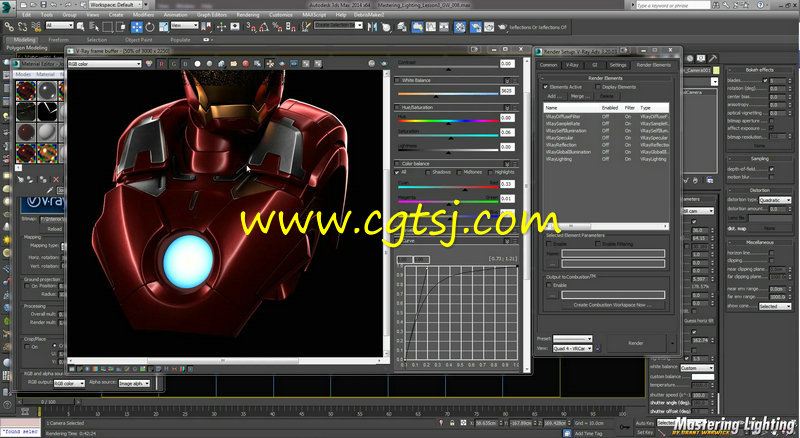This screenshot has height=438, width=800.
Task: Switch to the Settings tab in Render Setup
Action: click(617, 65)
